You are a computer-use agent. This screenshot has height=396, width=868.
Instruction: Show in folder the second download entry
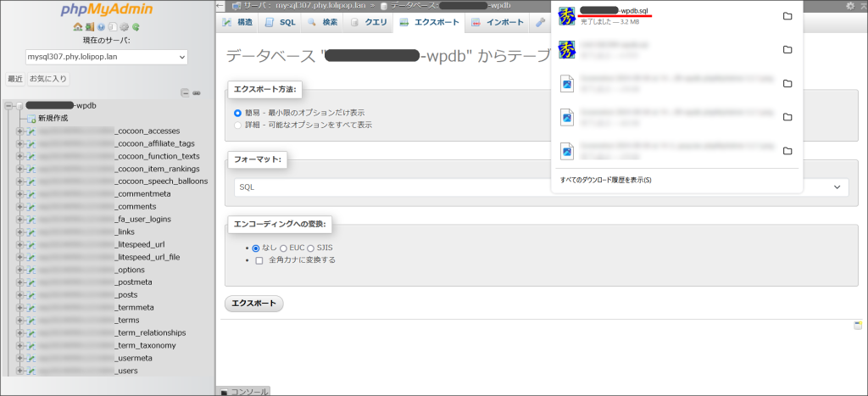point(787,50)
